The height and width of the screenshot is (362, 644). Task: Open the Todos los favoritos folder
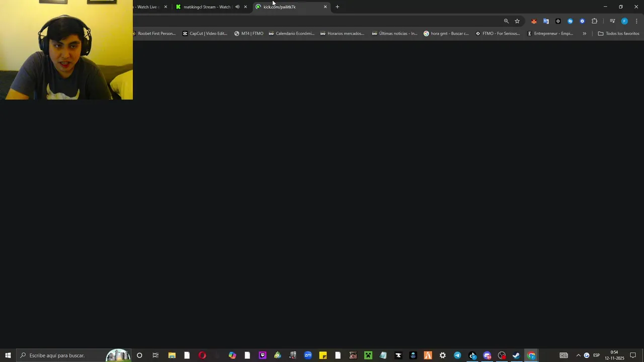pyautogui.click(x=618, y=34)
